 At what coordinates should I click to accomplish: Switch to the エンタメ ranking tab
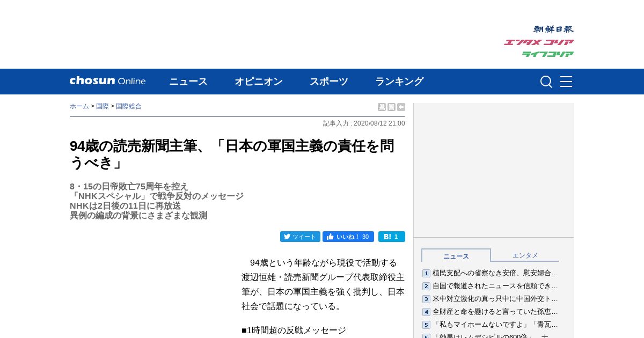525,255
